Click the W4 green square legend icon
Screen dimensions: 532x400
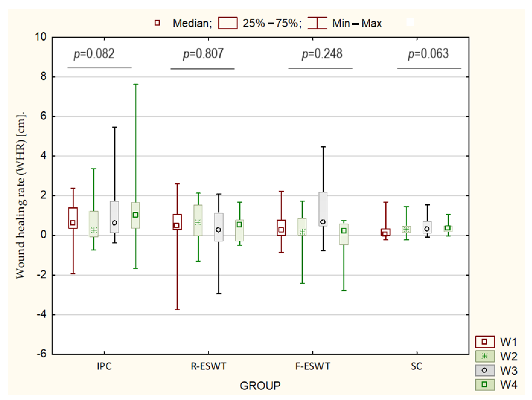[485, 384]
